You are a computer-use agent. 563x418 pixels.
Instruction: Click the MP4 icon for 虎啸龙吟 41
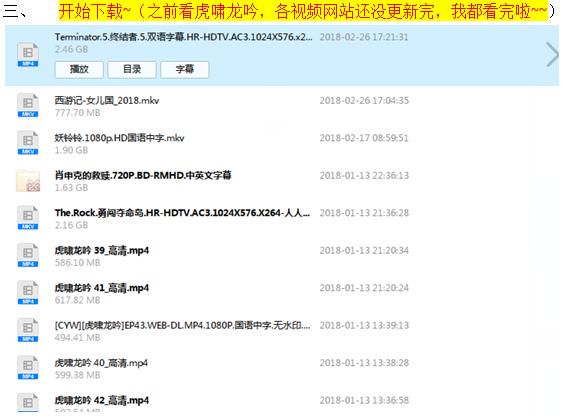(x=28, y=292)
